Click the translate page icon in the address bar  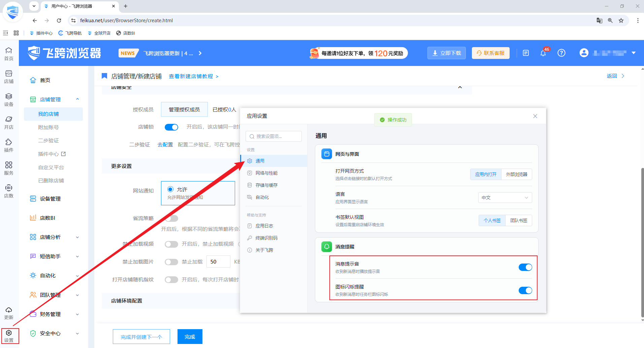(x=599, y=21)
